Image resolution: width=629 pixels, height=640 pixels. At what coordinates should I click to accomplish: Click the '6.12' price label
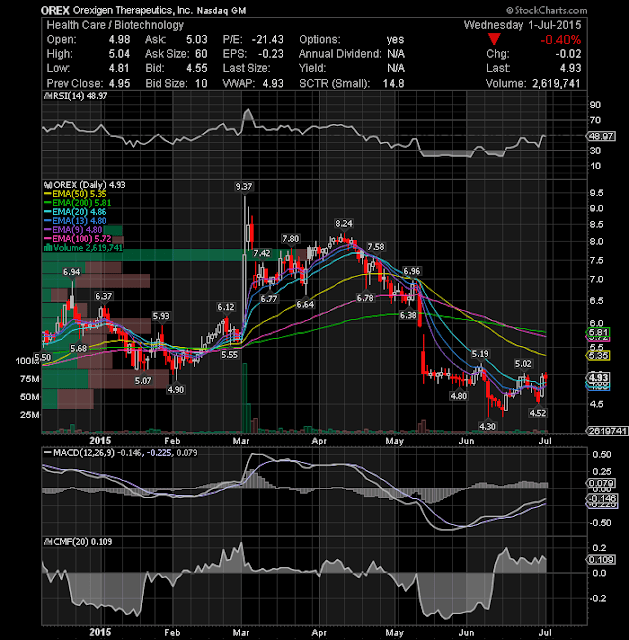tap(226, 307)
